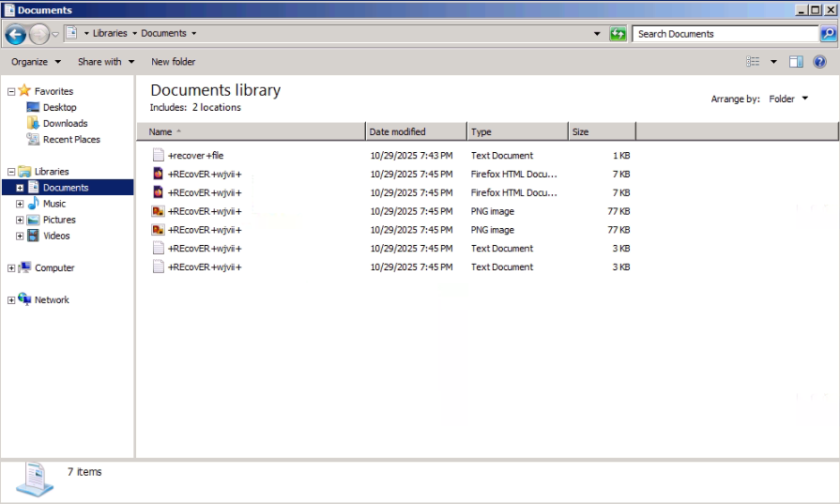This screenshot has height=504, width=840.
Task: Select the Computer icon in the tree
Action: [24, 267]
